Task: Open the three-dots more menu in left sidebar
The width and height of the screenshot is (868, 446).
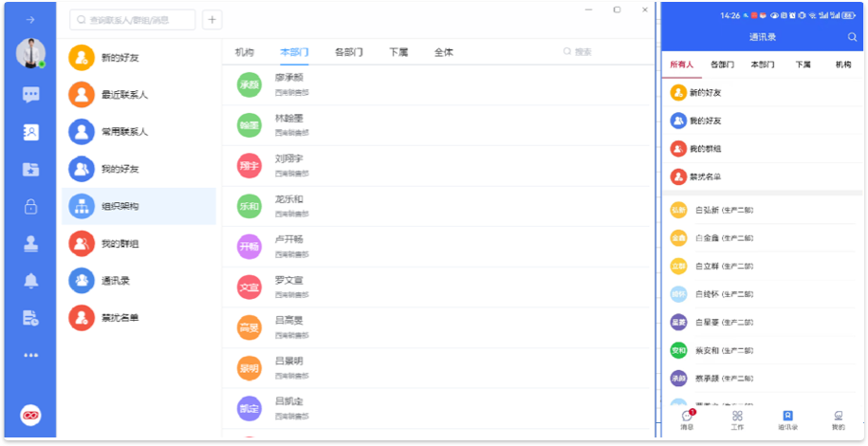Action: tap(31, 355)
